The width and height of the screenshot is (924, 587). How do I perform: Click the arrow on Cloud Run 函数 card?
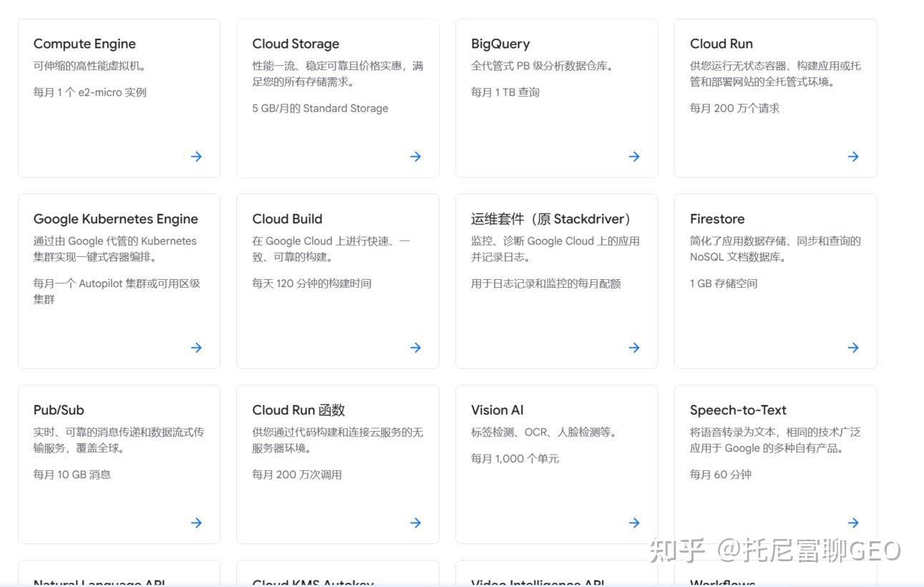(x=415, y=523)
